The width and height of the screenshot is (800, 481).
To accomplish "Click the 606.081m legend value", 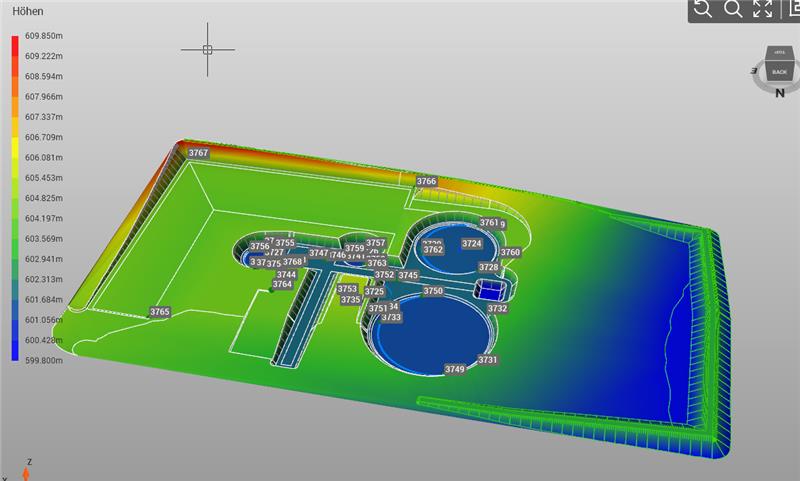I will click(44, 158).
